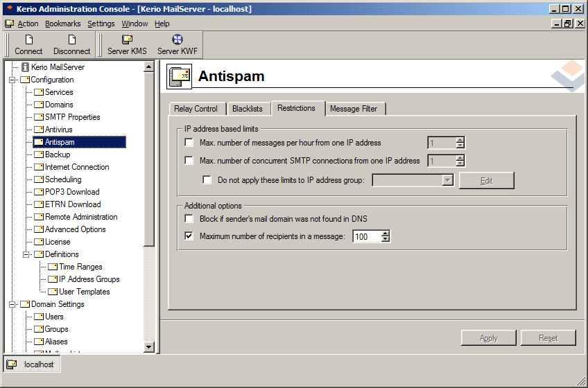The height and width of the screenshot is (388, 588).
Task: Click the application icon in the menu bar
Action: coord(10,24)
